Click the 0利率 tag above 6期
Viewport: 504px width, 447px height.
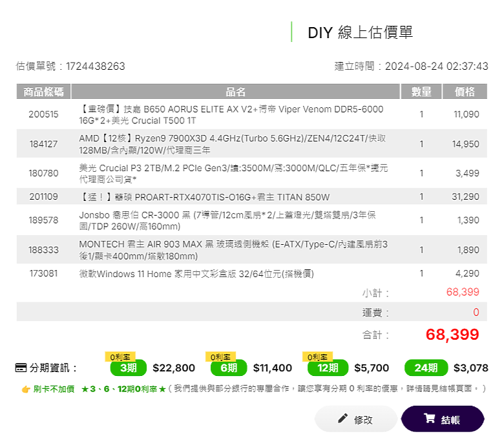point(220,357)
